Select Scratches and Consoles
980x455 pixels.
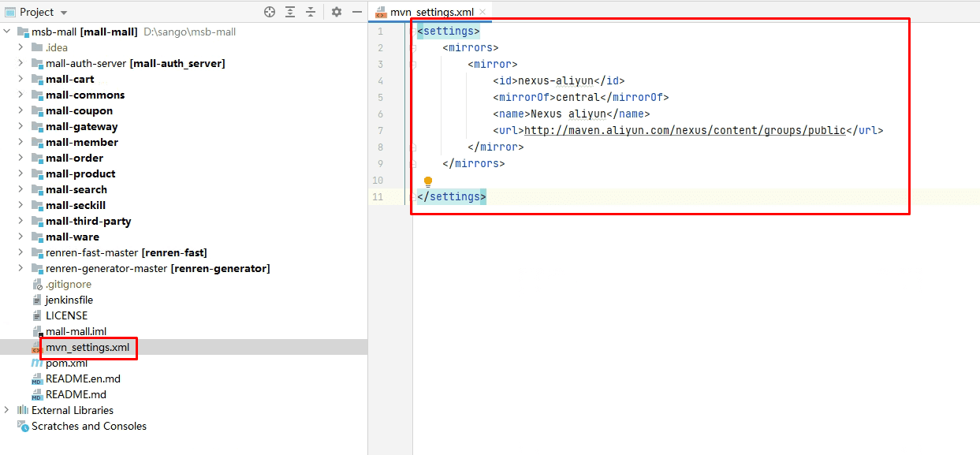(89, 426)
